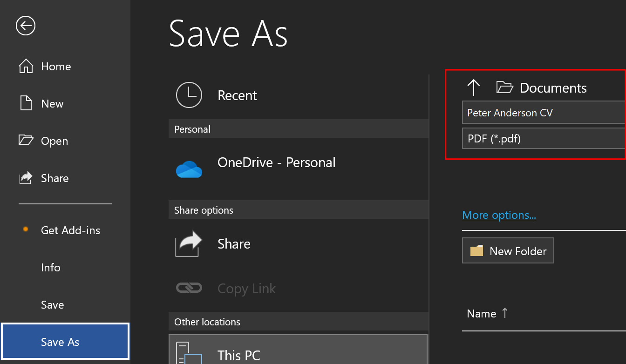Open the Info menu entry

[x=50, y=267]
